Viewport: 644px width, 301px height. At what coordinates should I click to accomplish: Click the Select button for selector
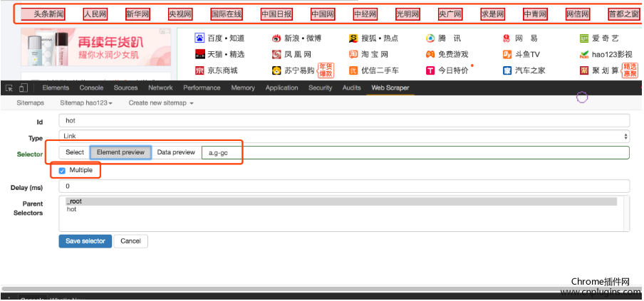(75, 152)
